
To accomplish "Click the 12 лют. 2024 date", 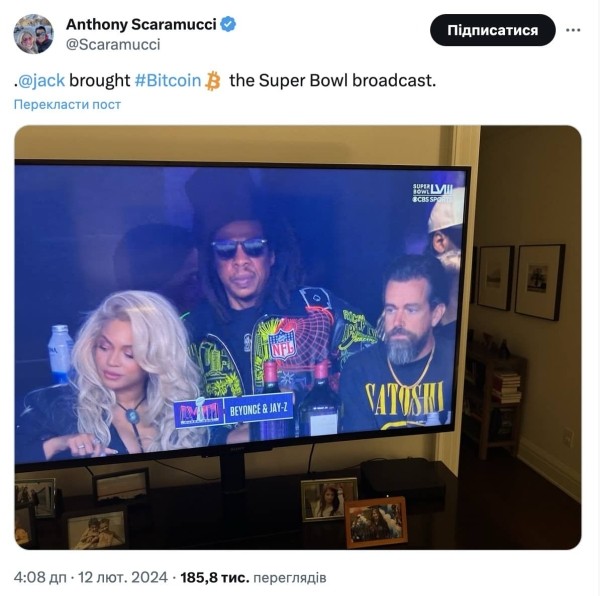I will pyautogui.click(x=123, y=577).
